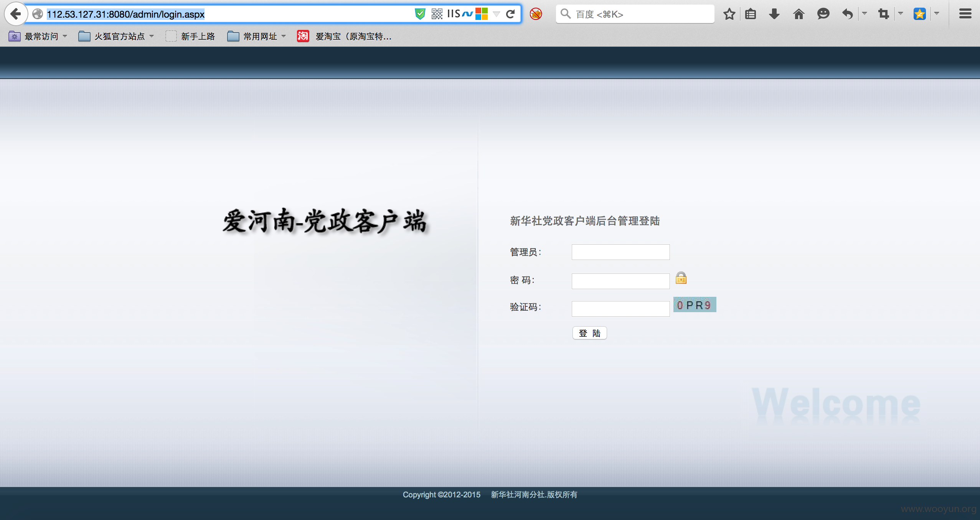Click the URL address bar text
The width and height of the screenshot is (980, 520).
click(x=125, y=14)
